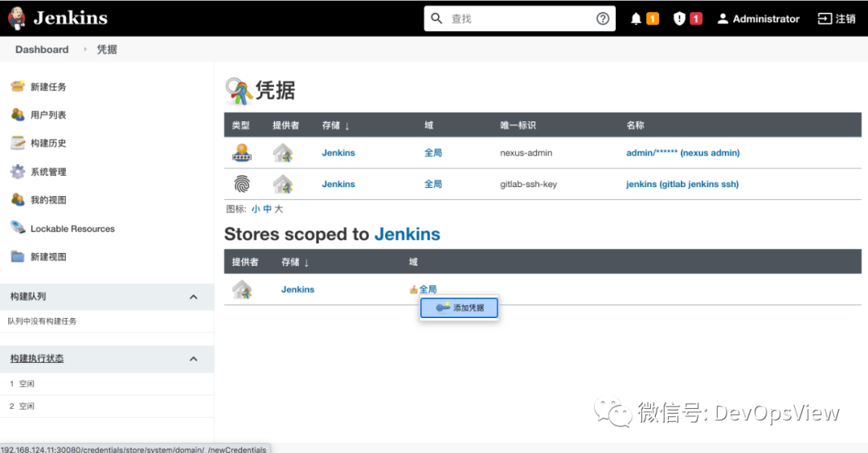Open the notifications bell icon
Image resolution: width=868 pixels, height=453 pixels.
click(636, 18)
